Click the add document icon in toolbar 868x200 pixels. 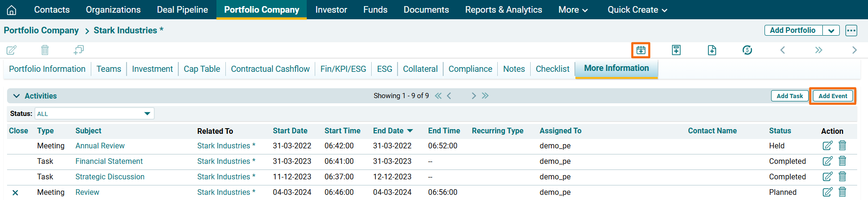click(x=712, y=50)
